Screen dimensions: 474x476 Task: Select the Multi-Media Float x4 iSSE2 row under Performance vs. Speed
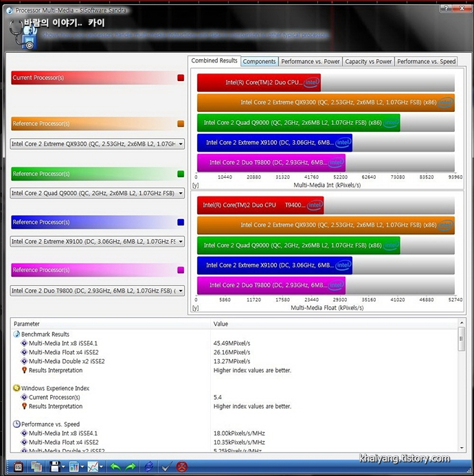[x=234, y=442]
